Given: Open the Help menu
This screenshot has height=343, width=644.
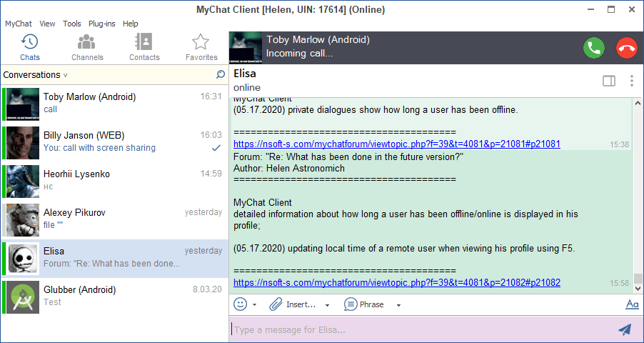Looking at the screenshot, I should (x=130, y=24).
